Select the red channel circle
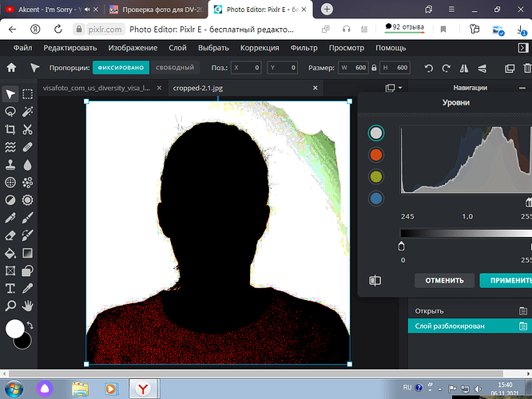Image resolution: width=532 pixels, height=399 pixels. 376,155
